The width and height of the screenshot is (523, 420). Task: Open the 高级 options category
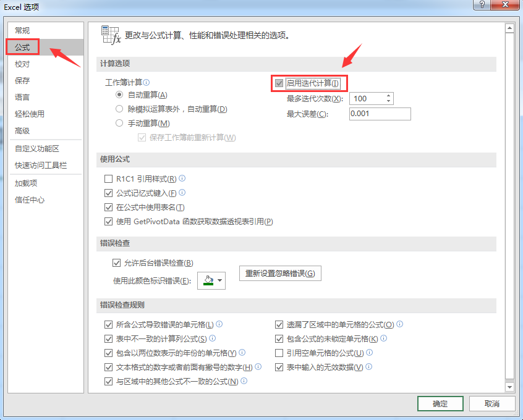coord(46,130)
